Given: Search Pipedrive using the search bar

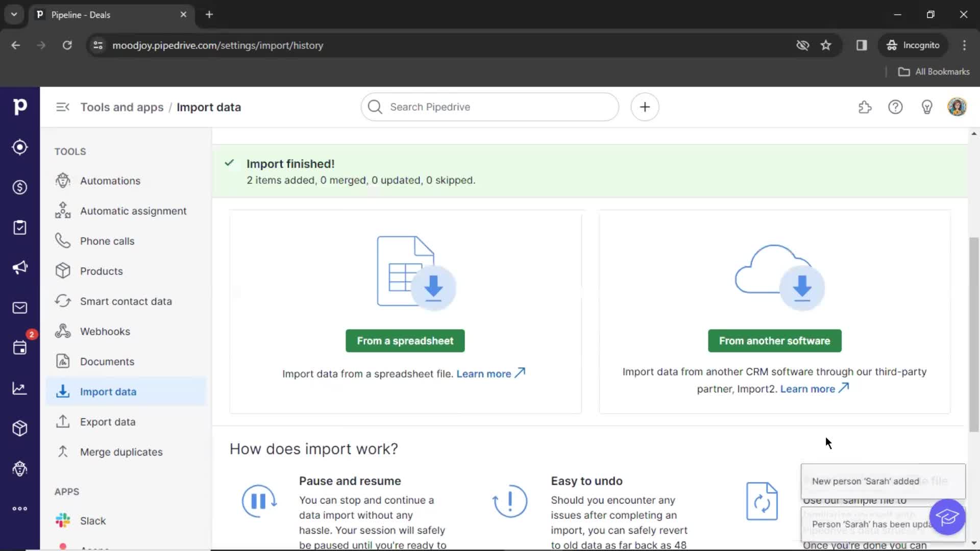Looking at the screenshot, I should pos(489,106).
